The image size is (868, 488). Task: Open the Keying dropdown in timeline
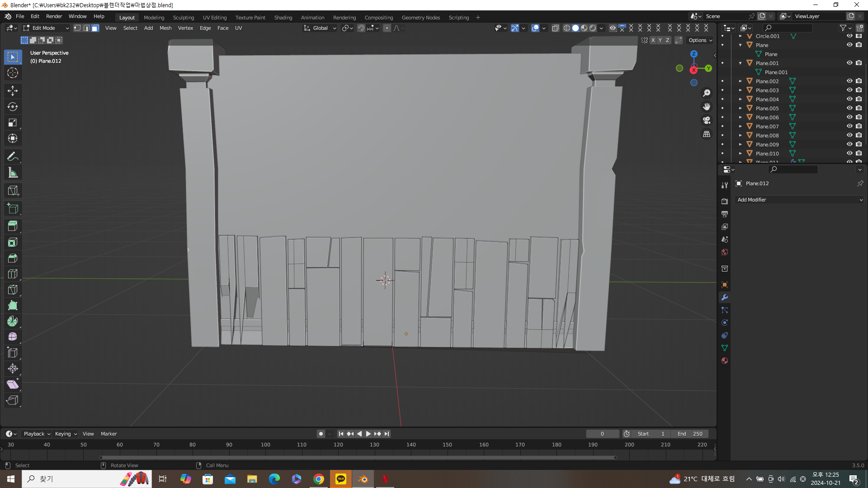pos(66,434)
